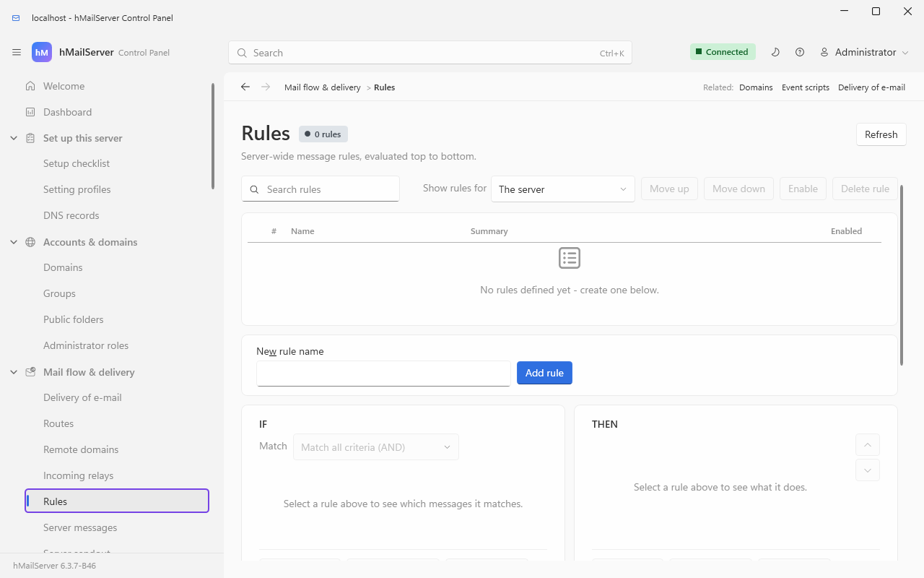This screenshot has width=924, height=578.
Task: Click the sidebar vertical scrollbar
Action: click(212, 137)
